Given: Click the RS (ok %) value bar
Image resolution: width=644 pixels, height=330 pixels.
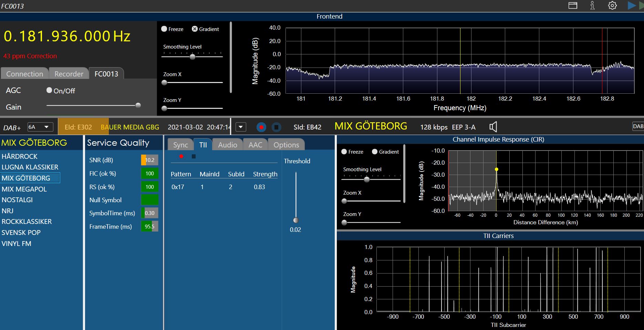Looking at the screenshot, I should tap(150, 187).
